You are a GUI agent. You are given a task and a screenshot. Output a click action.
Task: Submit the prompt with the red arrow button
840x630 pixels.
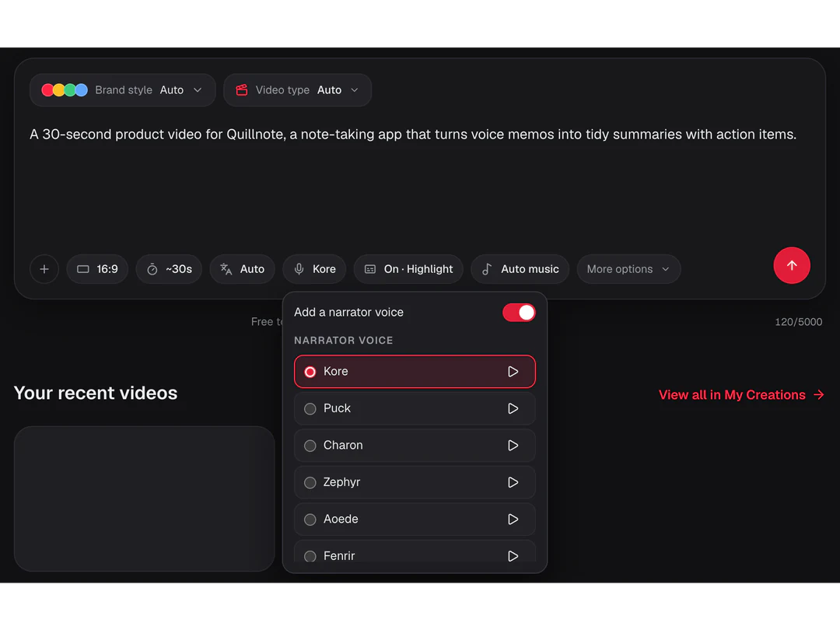791,266
